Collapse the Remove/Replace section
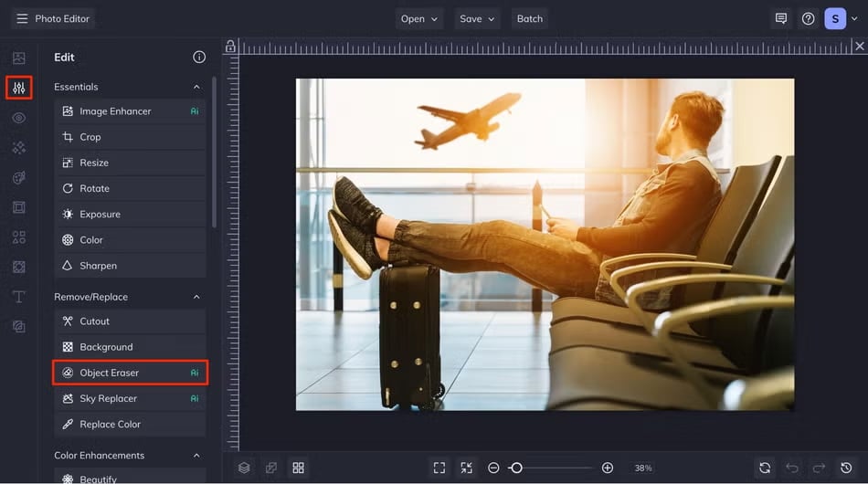This screenshot has width=868, height=484. click(x=196, y=297)
